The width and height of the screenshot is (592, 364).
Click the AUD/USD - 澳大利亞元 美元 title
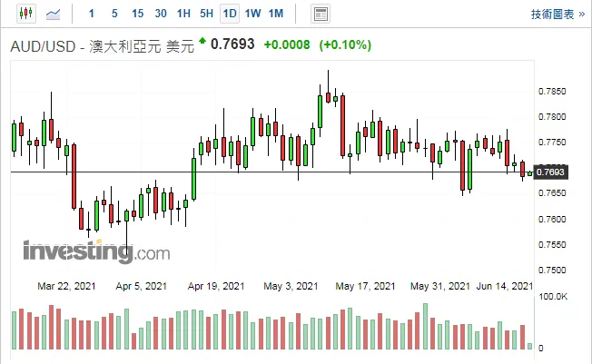click(x=102, y=46)
